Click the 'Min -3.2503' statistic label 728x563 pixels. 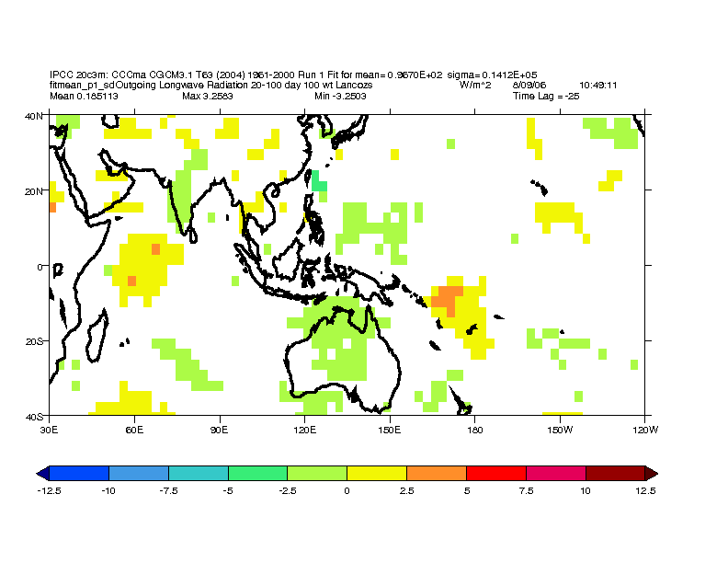[340, 96]
